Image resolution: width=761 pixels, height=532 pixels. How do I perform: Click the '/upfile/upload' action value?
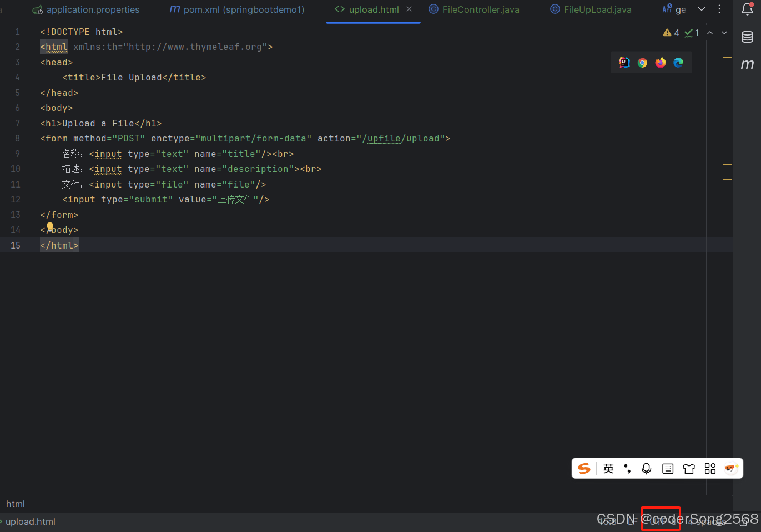coord(404,139)
